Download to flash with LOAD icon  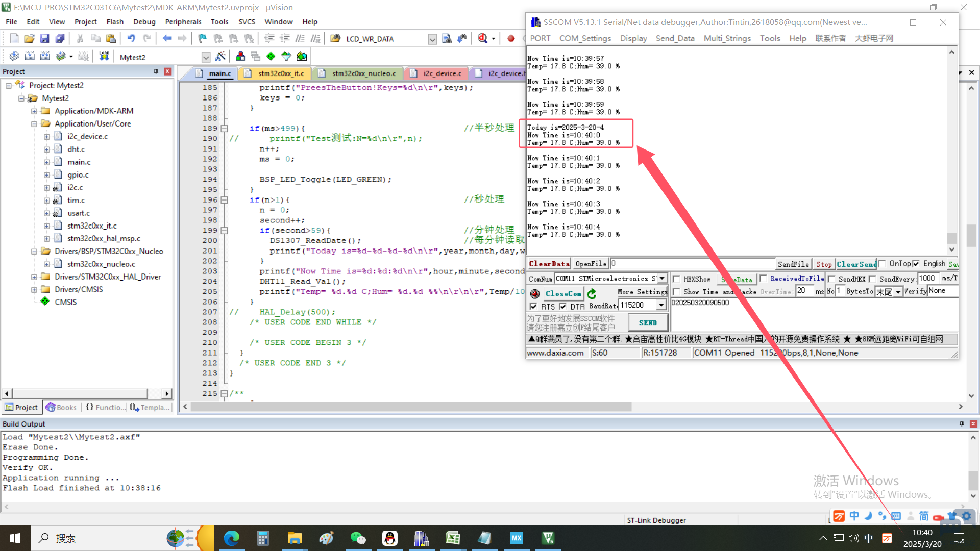(x=104, y=56)
